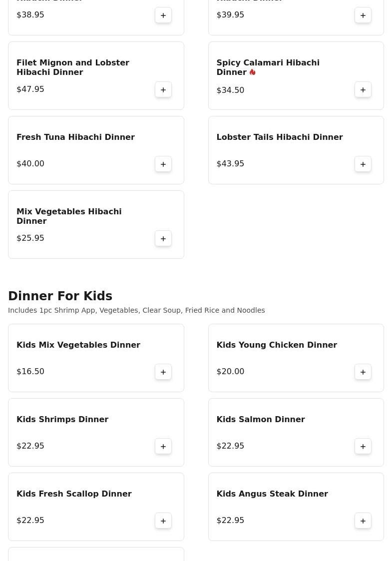Click the spicy flame icon beside Calamari Dinner

(x=253, y=72)
